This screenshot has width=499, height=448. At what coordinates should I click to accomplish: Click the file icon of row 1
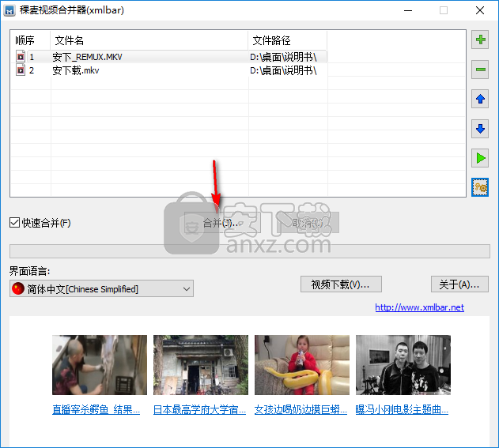click(21, 57)
